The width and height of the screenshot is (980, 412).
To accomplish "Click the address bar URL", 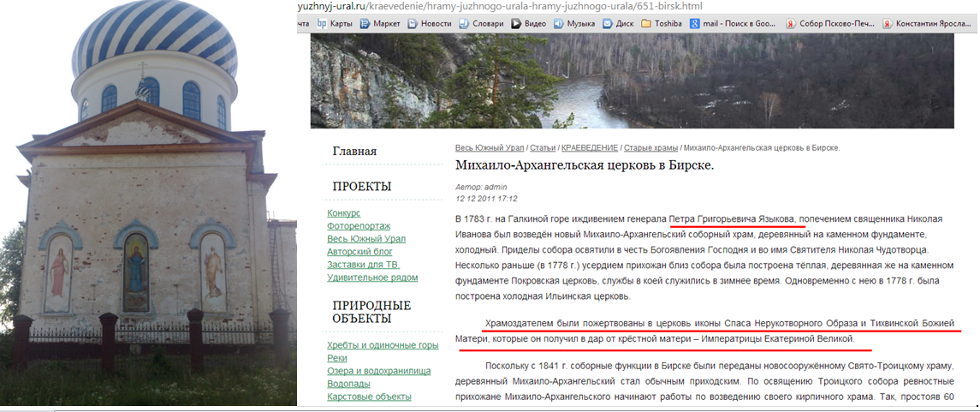I will point(502,6).
